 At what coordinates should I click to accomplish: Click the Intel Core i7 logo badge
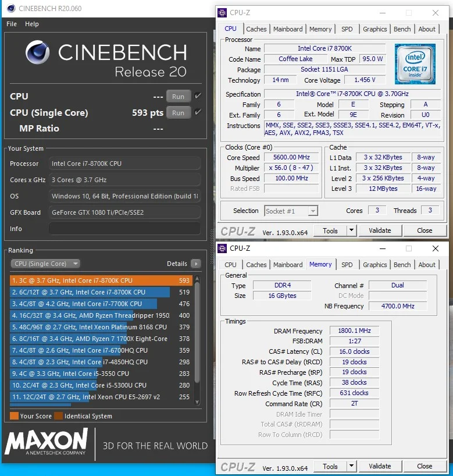click(x=415, y=64)
